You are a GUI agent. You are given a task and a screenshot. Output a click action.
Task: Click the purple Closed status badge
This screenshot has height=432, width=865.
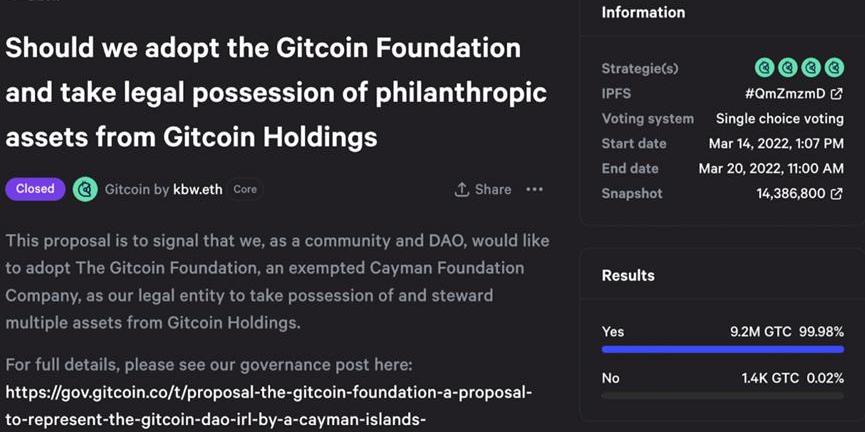(35, 189)
